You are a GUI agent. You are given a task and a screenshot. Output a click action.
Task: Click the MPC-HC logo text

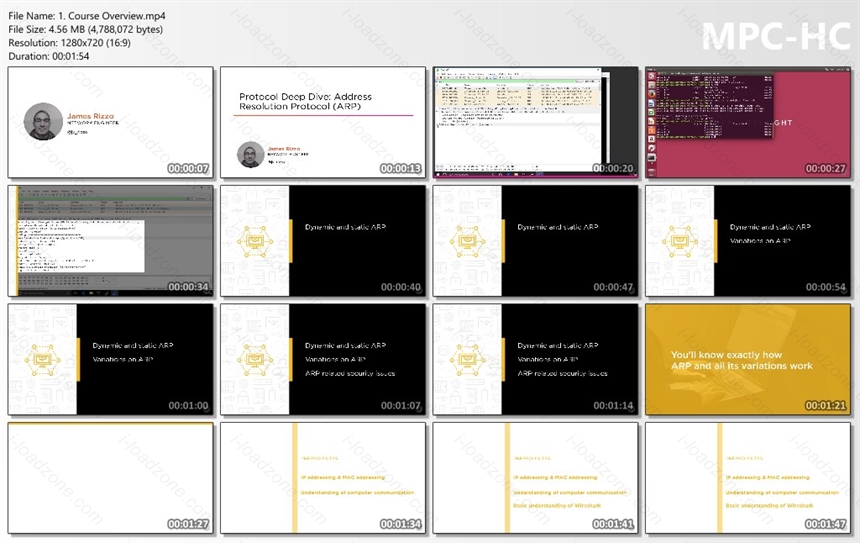pyautogui.click(x=776, y=37)
